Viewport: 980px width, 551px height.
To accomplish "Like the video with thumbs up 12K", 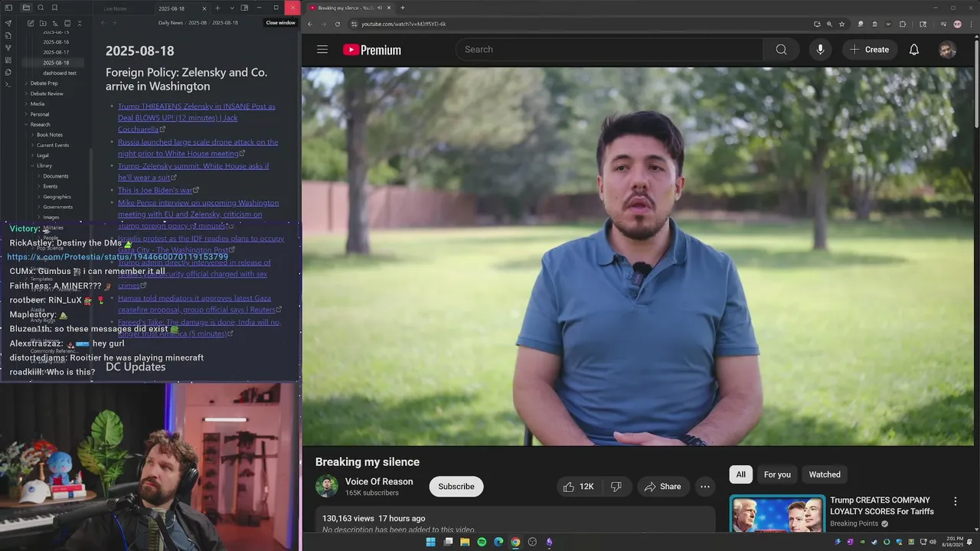I will click(x=579, y=487).
